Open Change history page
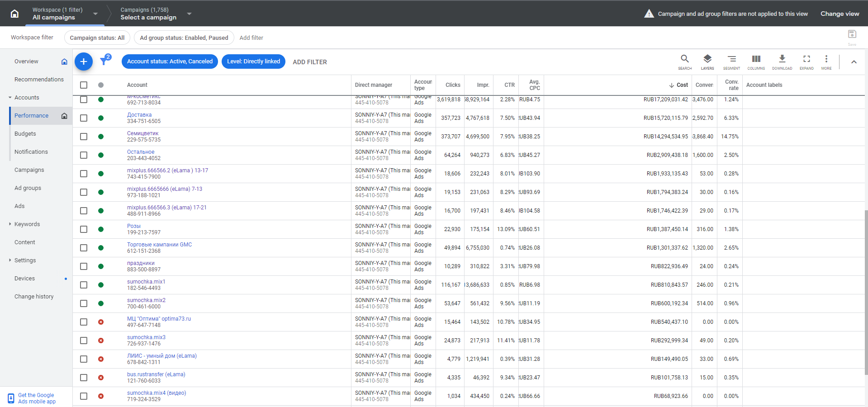 (x=34, y=297)
